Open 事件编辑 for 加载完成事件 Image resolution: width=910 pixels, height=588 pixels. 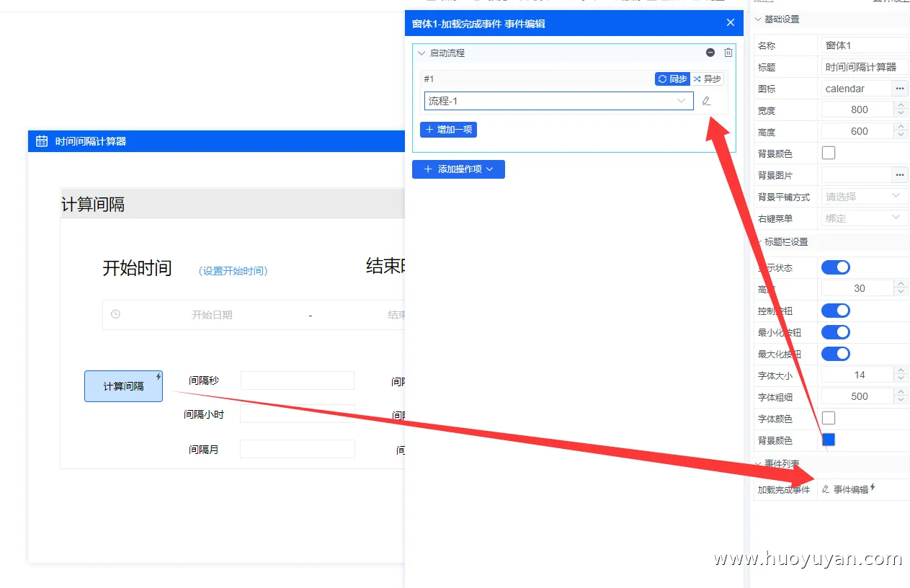pyautogui.click(x=849, y=489)
